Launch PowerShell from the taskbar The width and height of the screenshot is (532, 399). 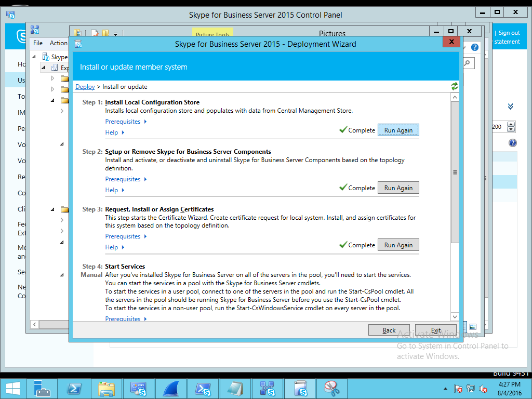pos(74,388)
